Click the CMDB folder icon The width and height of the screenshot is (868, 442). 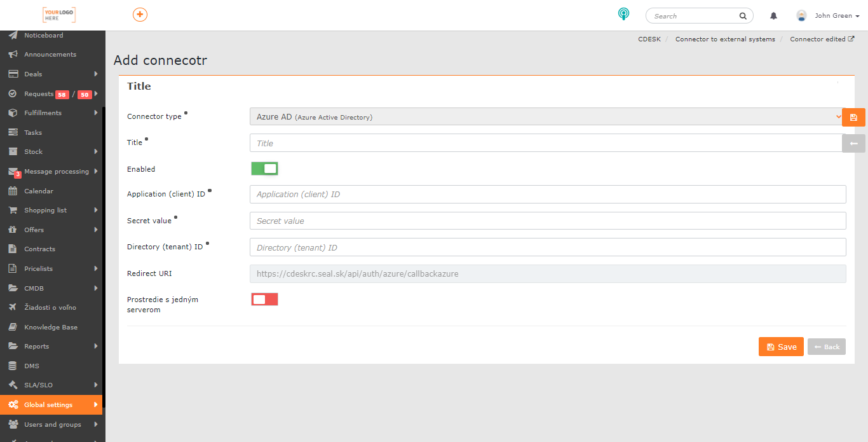(x=13, y=288)
